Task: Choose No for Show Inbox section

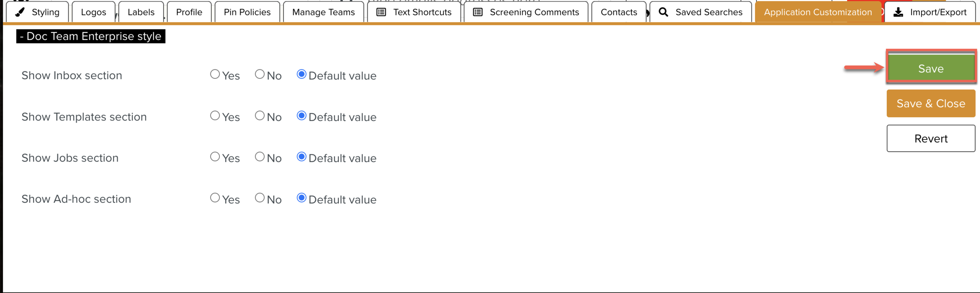Action: [x=260, y=74]
